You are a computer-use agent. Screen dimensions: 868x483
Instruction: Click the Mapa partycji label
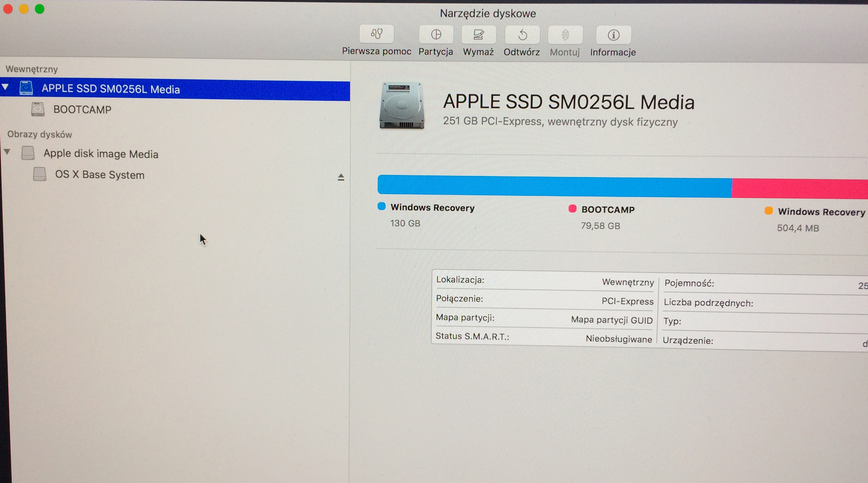coord(465,317)
